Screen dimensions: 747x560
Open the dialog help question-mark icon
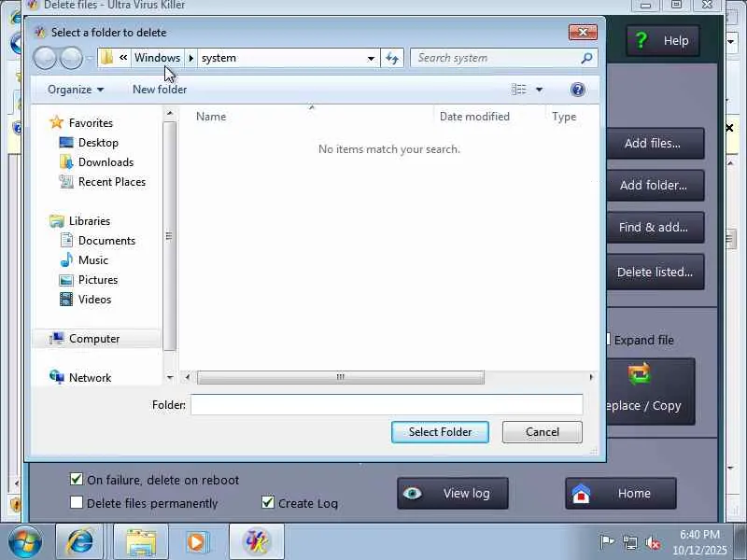[577, 90]
